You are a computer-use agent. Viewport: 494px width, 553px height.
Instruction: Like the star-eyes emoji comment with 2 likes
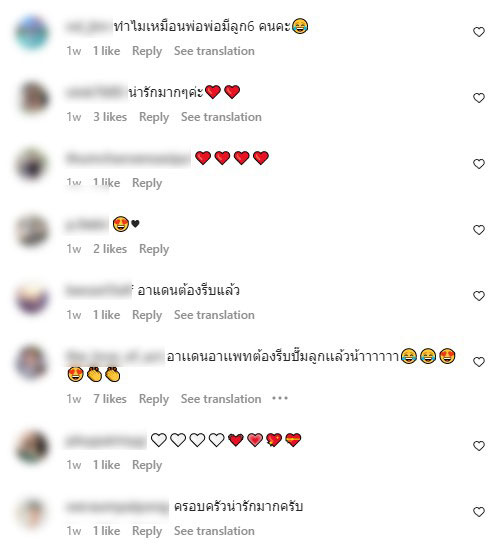click(478, 230)
